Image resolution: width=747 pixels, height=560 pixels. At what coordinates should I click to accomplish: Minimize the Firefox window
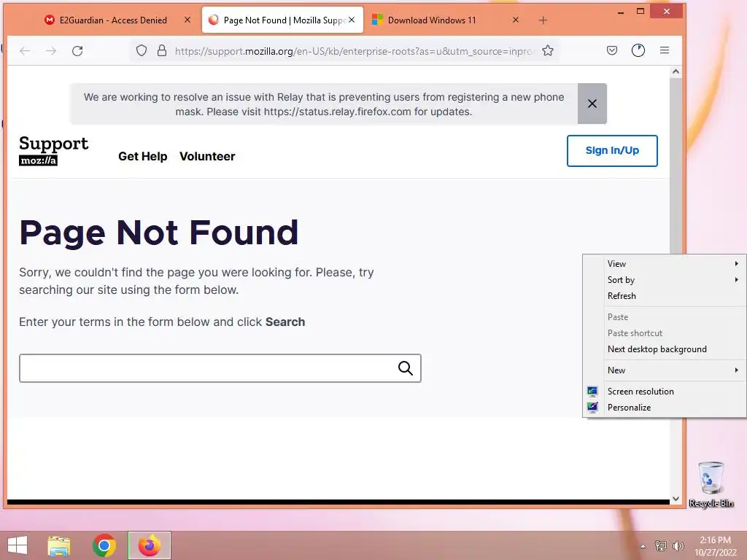click(x=620, y=12)
